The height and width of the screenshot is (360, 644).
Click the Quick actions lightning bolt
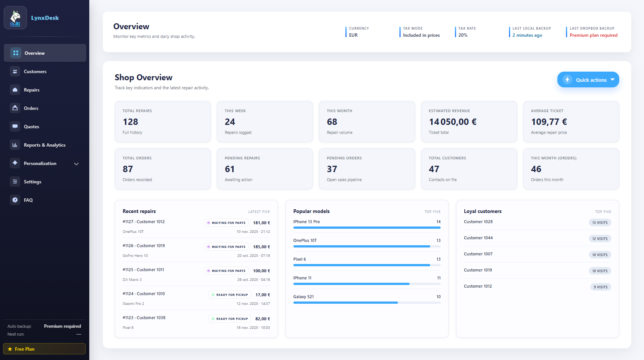(567, 79)
